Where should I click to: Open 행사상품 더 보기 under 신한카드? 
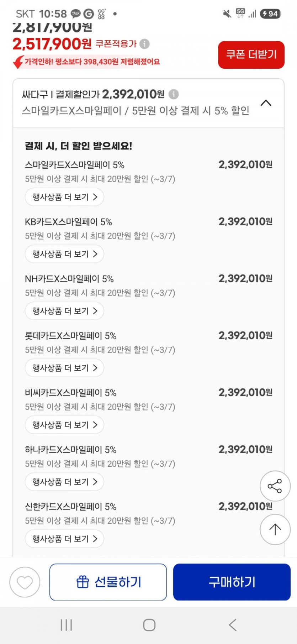point(64,539)
